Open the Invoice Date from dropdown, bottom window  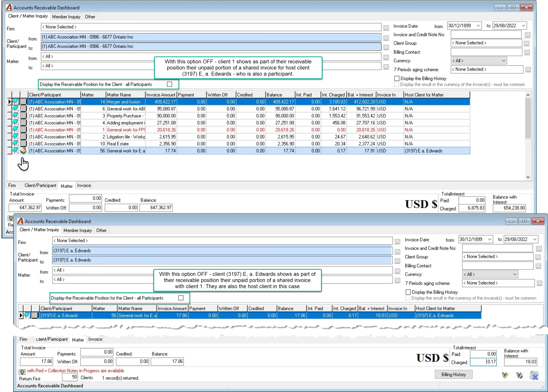click(x=490, y=239)
